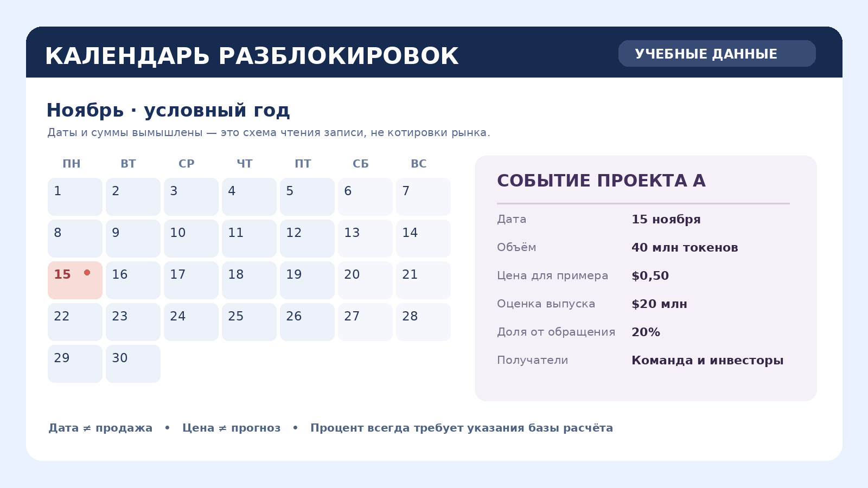The image size is (868, 488).
Task: Click the Получатели label
Action: [532, 360]
